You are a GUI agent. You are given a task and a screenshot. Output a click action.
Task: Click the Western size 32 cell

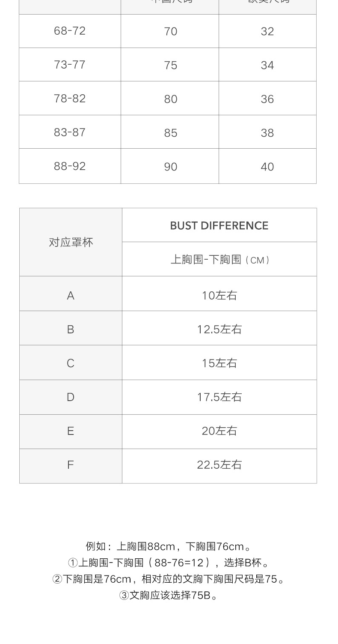tap(267, 31)
